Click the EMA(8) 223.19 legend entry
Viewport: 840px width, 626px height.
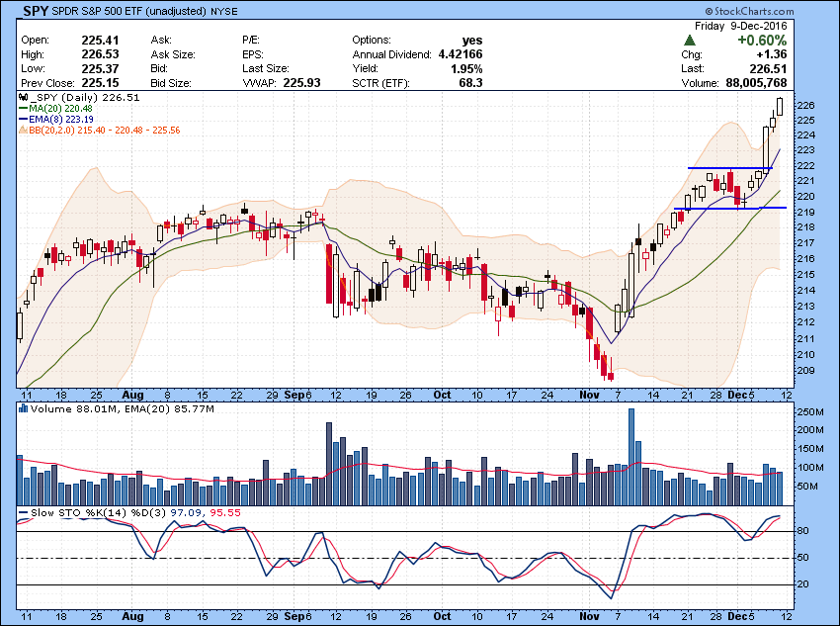point(61,119)
